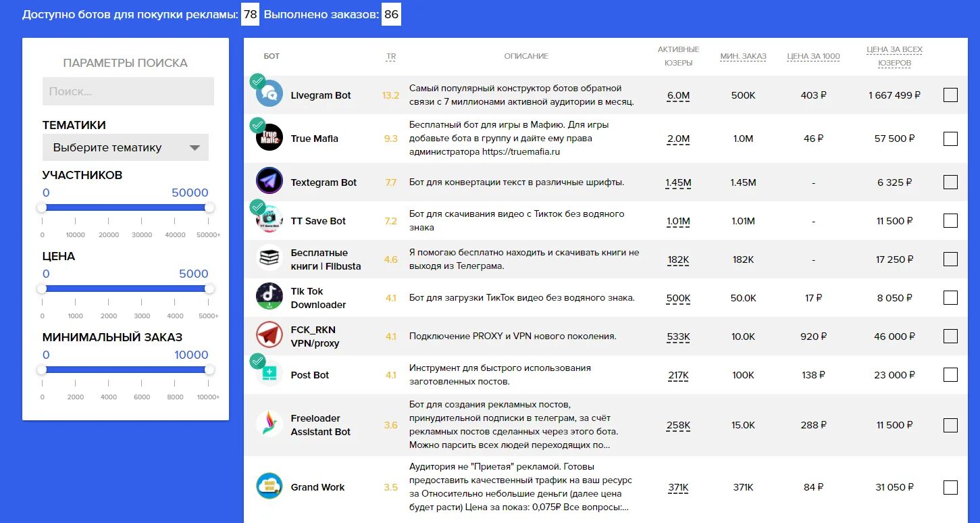The height and width of the screenshot is (523, 980).
Task: Click completed orders count 86
Action: pos(391,14)
